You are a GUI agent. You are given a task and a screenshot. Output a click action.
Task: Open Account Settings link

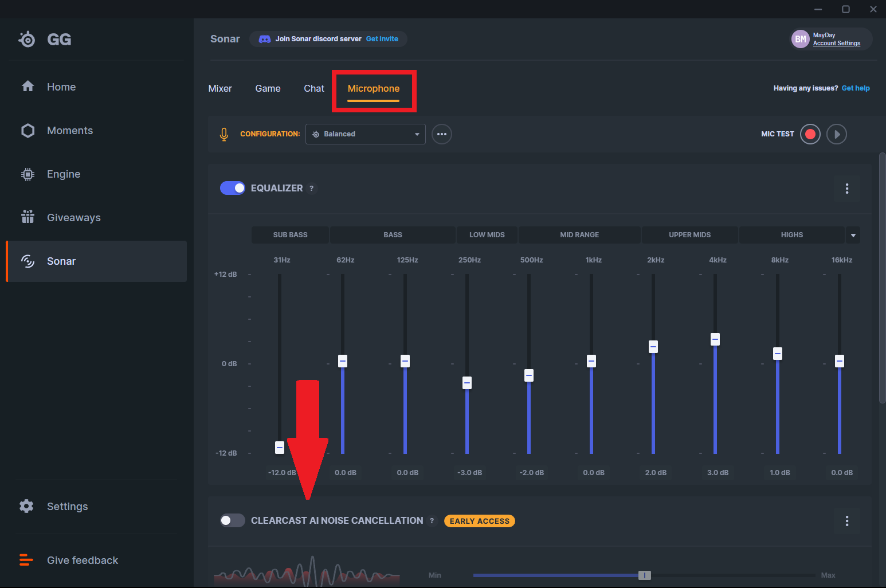point(836,44)
